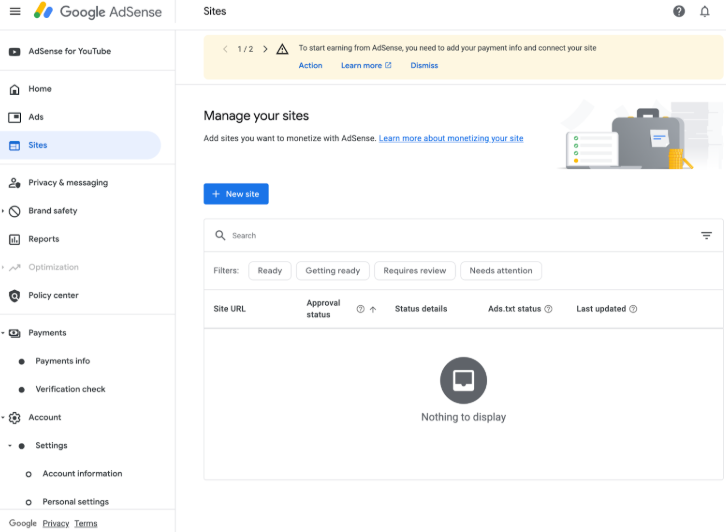The height and width of the screenshot is (532, 726).
Task: Click the Last updated help icon
Action: pos(633,309)
